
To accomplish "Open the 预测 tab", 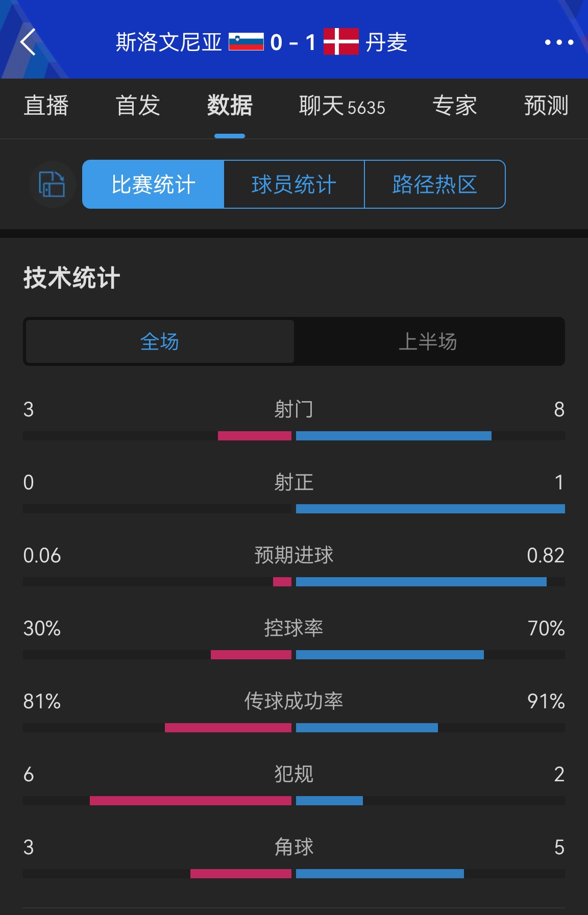I will (546, 106).
